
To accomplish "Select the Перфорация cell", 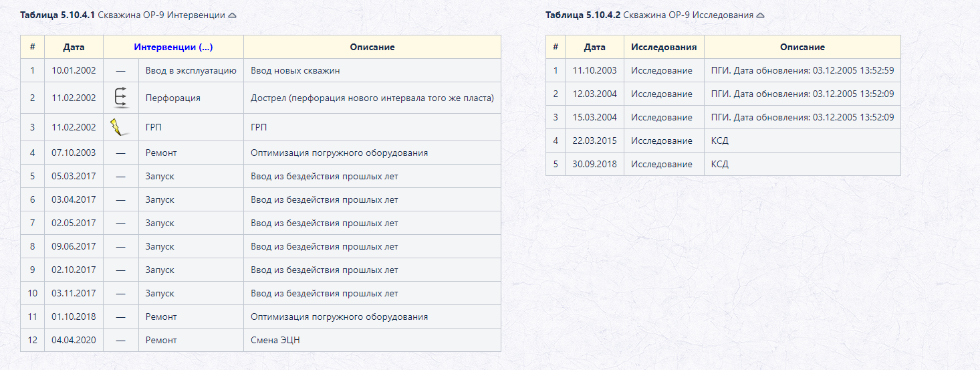I will [191, 98].
